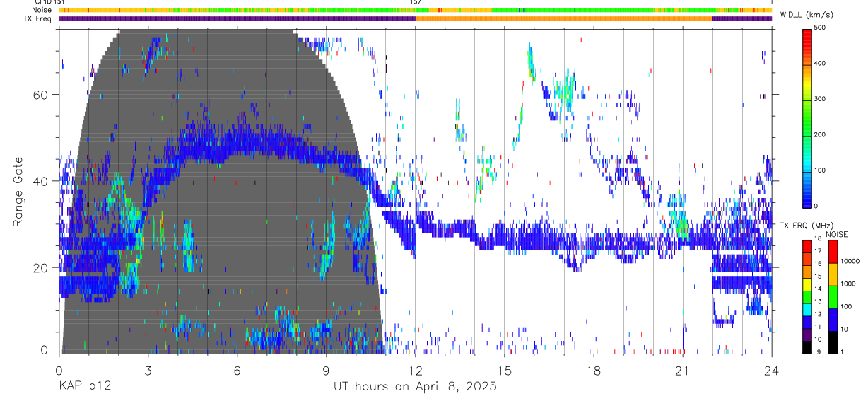868x401 pixels.
Task: Click the '1000' value on NOISE legend
Action: [x=849, y=284]
